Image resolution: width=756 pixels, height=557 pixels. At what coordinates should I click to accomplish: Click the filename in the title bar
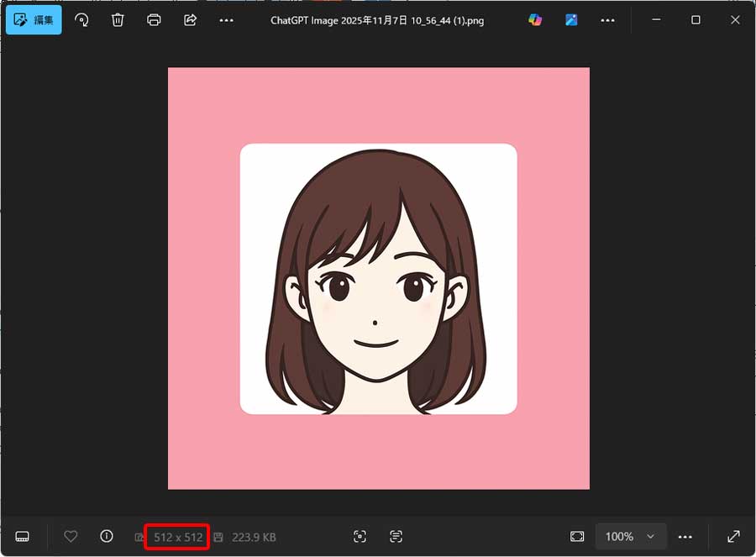[x=378, y=20]
